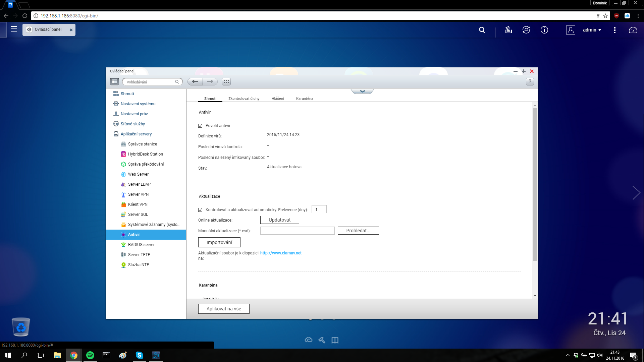Open the event notifications info icon

pos(544,30)
